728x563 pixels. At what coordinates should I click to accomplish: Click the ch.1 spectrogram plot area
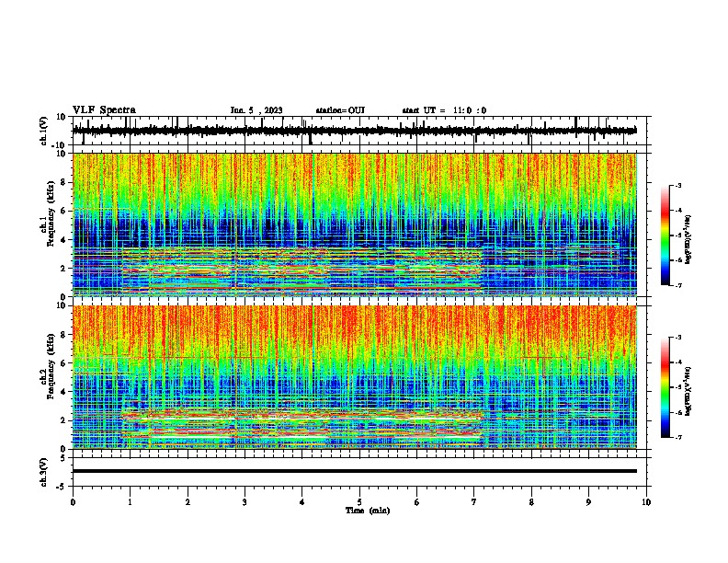[x=355, y=224]
